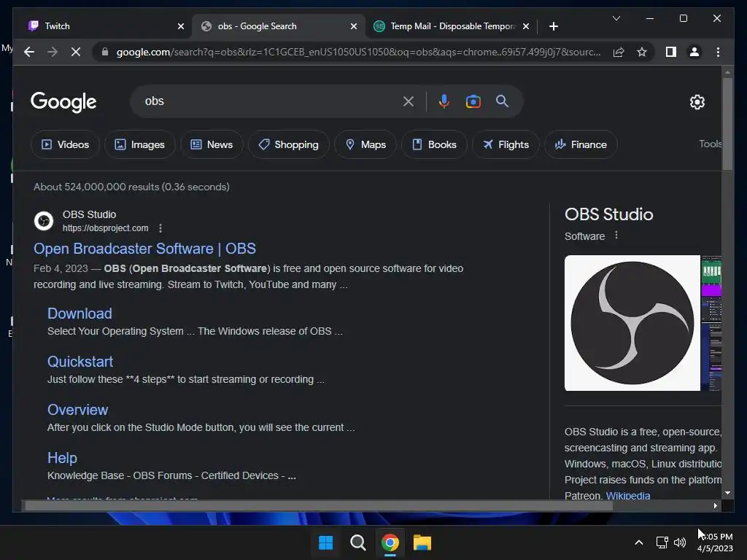Switch to the Temp Mail tab
The height and width of the screenshot is (560, 747).
click(x=452, y=26)
